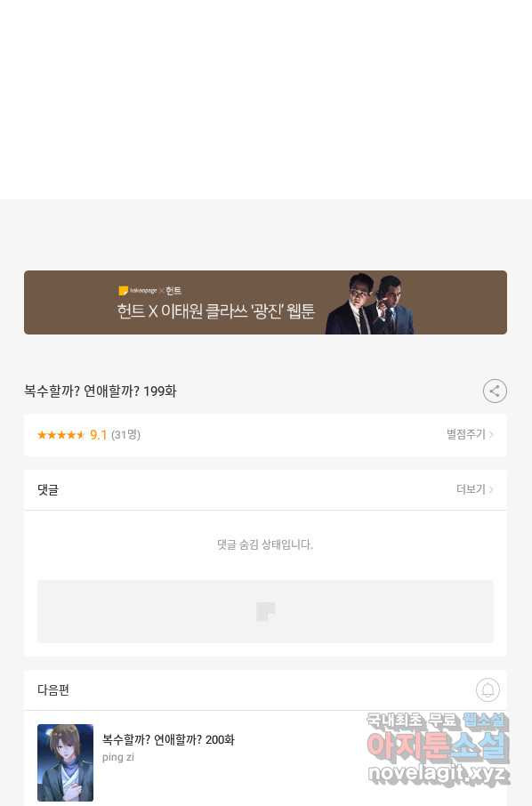The width and height of the screenshot is (532, 806).
Task: Open episode 200 thumbnail image
Action: (65, 762)
